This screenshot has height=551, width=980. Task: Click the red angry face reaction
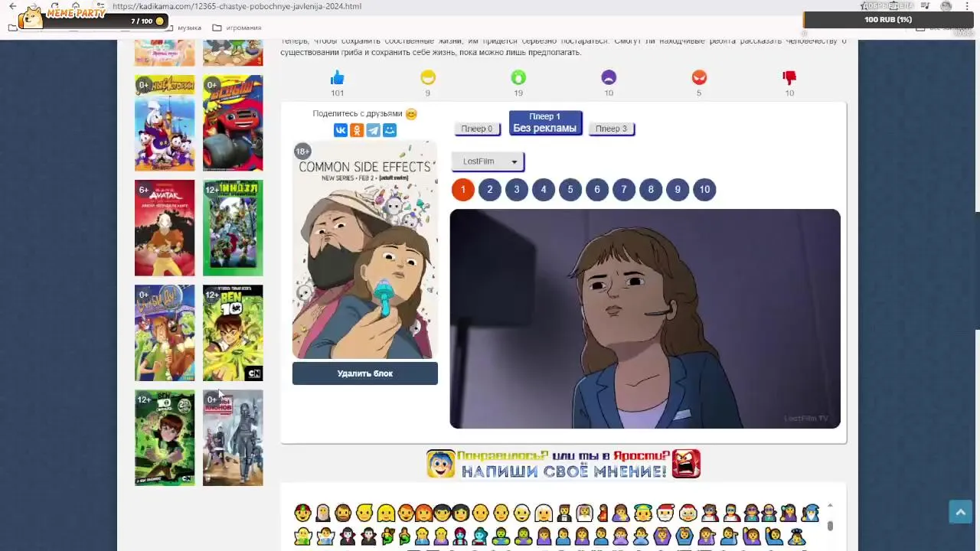point(699,77)
